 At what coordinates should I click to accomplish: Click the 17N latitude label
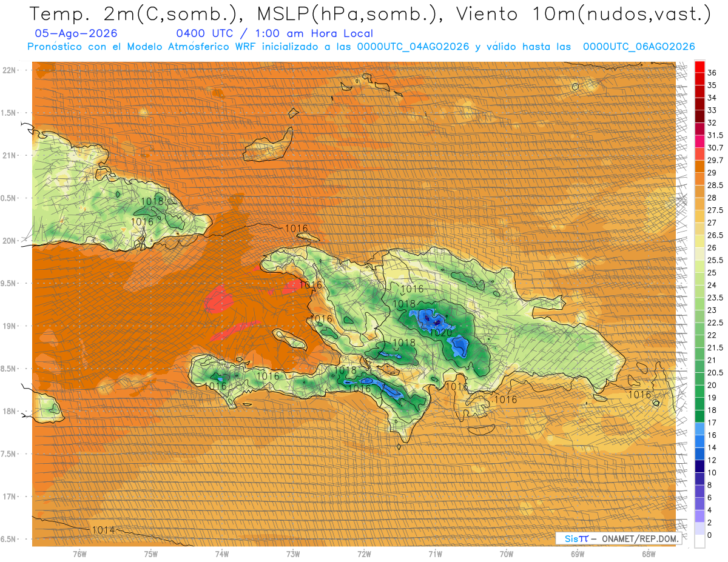[10, 497]
